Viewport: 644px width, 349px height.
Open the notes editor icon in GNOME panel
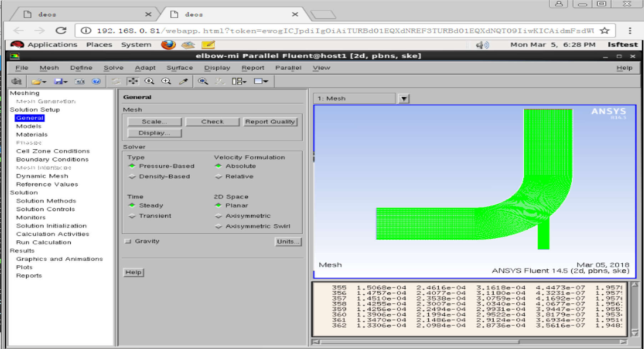click(208, 45)
